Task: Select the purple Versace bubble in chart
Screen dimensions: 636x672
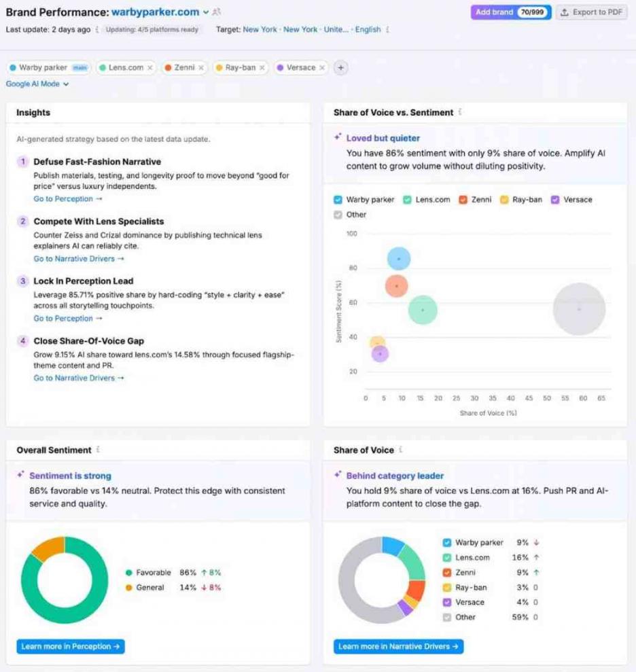Action: coord(380,354)
